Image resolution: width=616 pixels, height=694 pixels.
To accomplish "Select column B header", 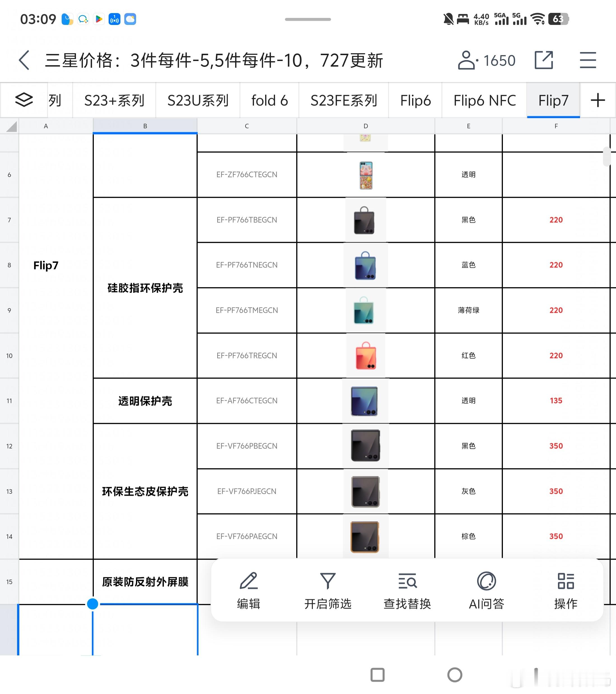I will (145, 126).
